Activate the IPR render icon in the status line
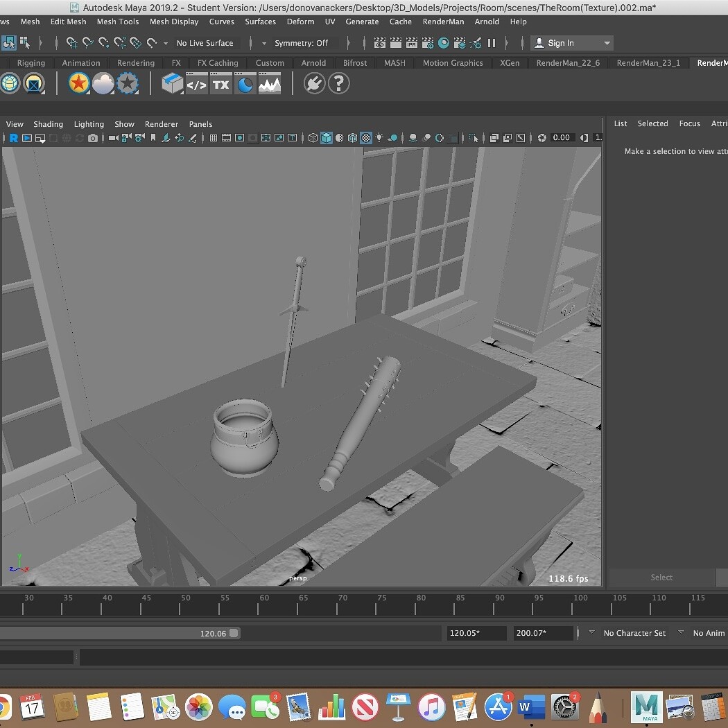The image size is (728, 728). pyautogui.click(x=411, y=43)
